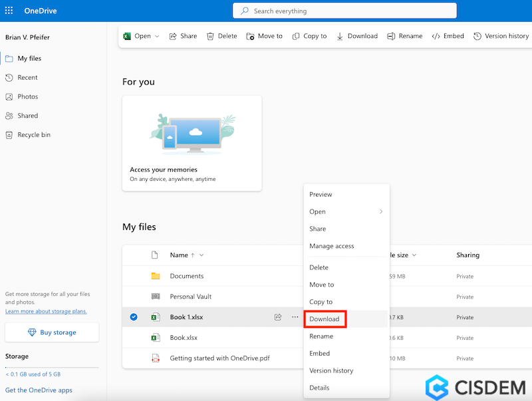Open the Photos section in the sidebar
The width and height of the screenshot is (532, 401).
point(29,96)
